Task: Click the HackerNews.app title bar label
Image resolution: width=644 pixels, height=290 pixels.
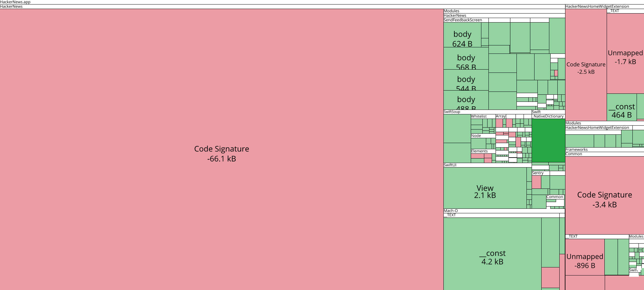Action: (x=15, y=2)
